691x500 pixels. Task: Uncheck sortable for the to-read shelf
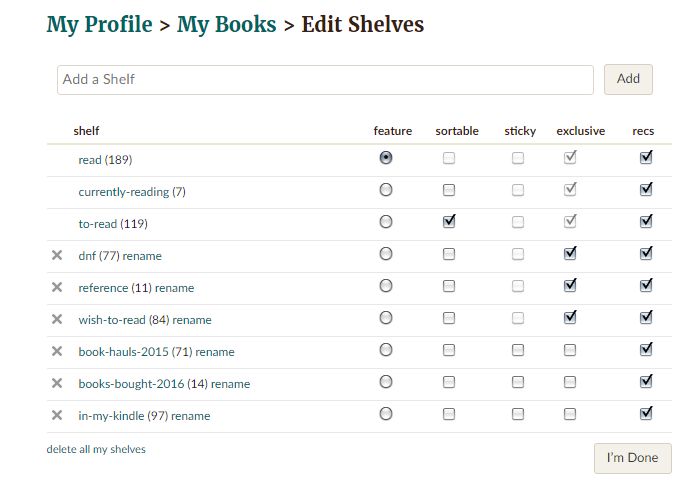(449, 222)
